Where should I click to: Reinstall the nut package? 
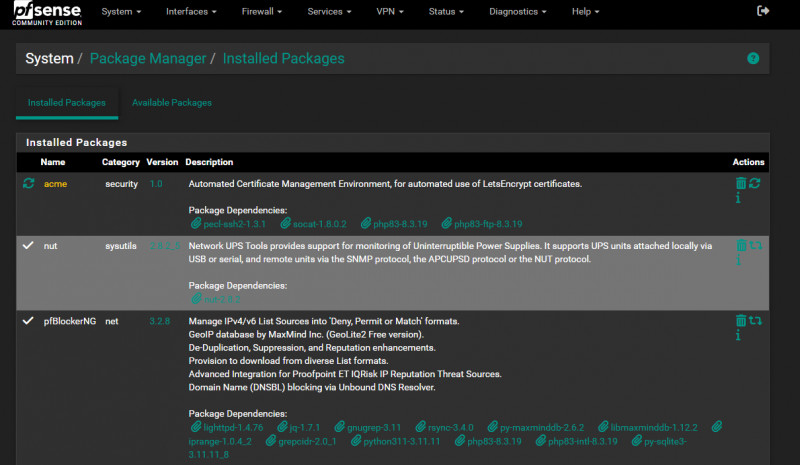pos(755,246)
